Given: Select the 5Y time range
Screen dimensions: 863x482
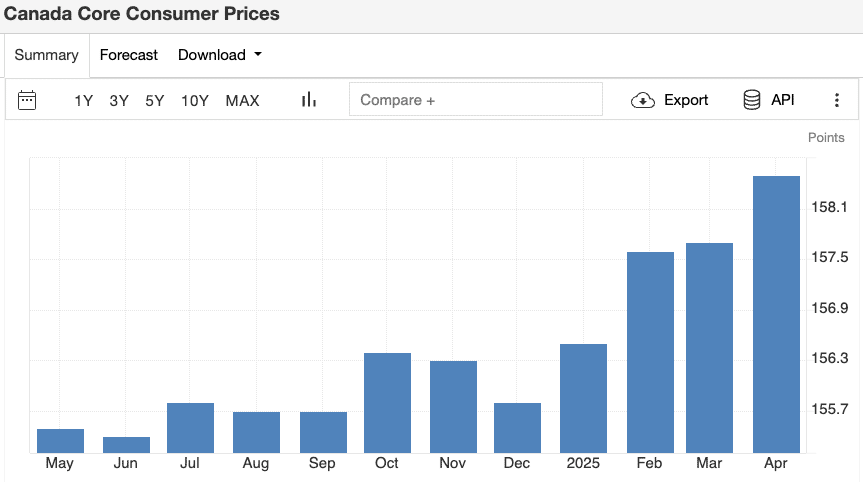Looking at the screenshot, I should (x=155, y=101).
